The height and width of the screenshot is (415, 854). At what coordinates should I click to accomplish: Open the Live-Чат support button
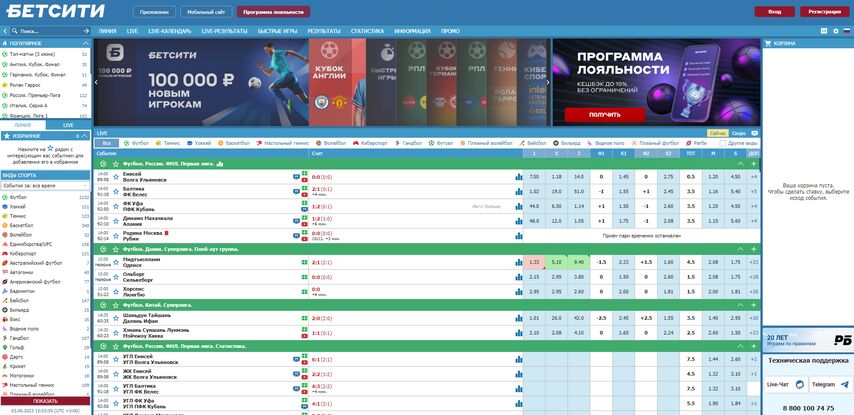[785, 385]
